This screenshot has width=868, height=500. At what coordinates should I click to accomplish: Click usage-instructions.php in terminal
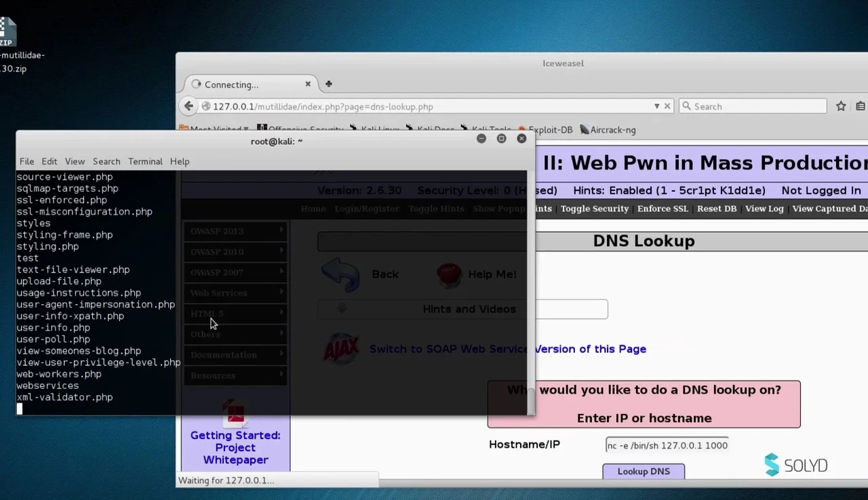pyautogui.click(x=79, y=293)
